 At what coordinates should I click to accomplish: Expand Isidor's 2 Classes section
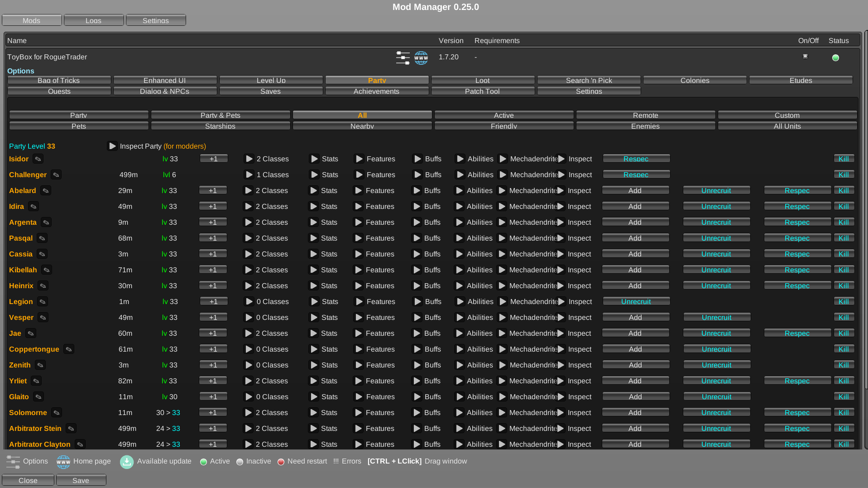coord(249,159)
